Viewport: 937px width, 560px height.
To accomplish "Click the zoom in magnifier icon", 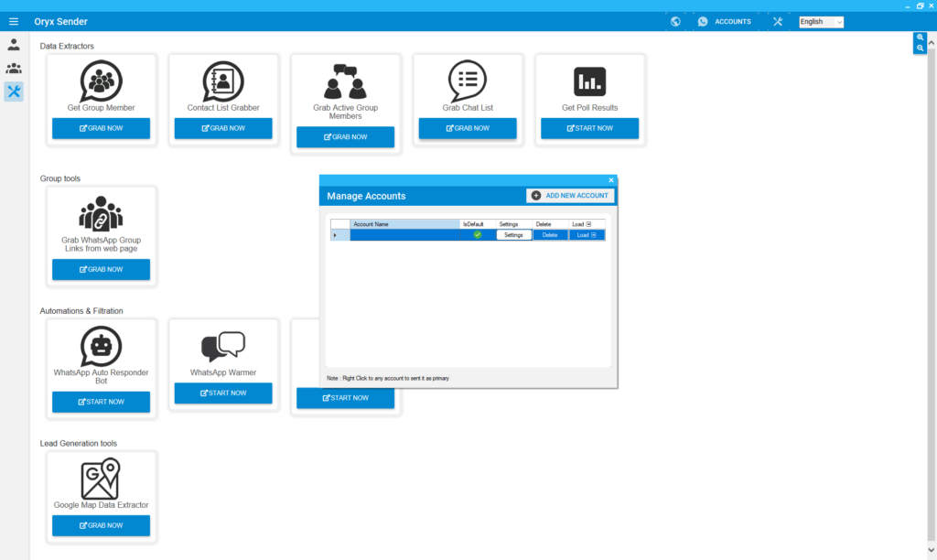I will click(x=920, y=38).
